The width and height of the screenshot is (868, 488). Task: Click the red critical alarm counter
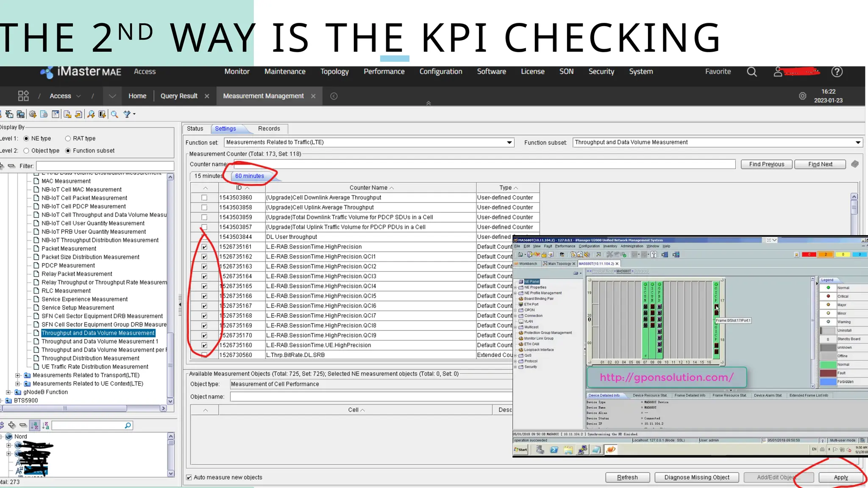pos(809,255)
